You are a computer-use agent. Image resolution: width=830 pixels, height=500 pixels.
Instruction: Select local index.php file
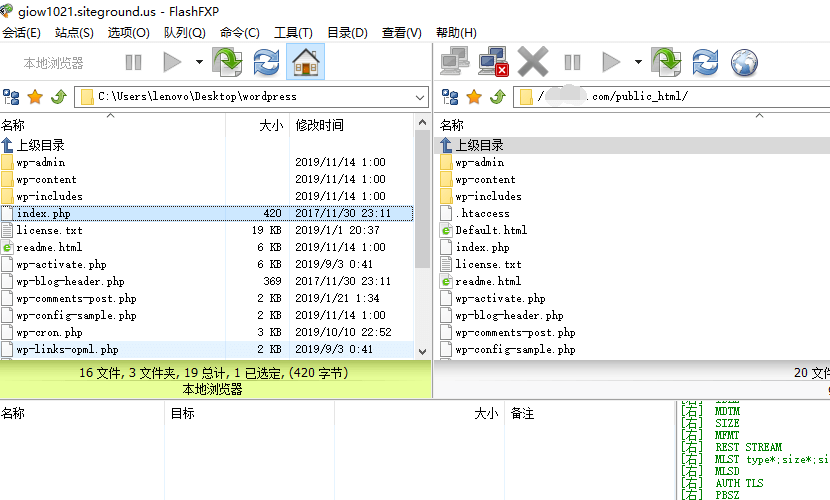pos(206,213)
